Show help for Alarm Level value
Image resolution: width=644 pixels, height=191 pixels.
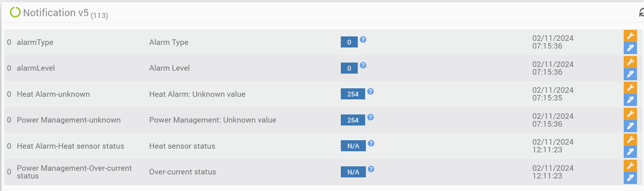pos(363,65)
